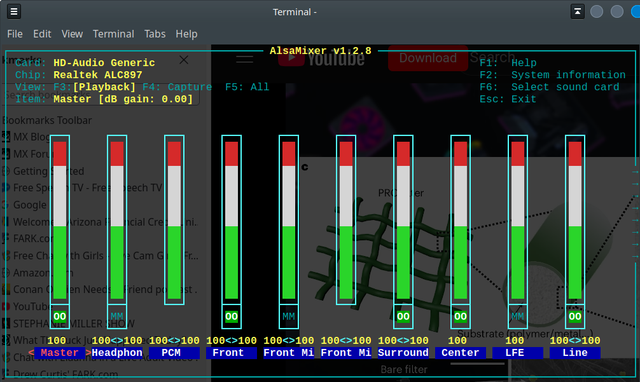Open the Help menu

(x=187, y=34)
